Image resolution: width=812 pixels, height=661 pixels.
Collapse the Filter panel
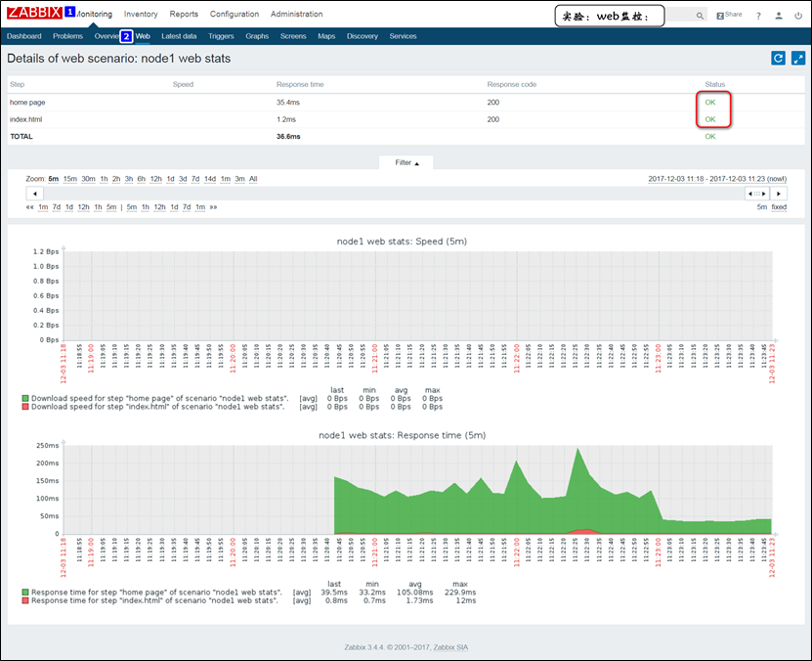[406, 162]
